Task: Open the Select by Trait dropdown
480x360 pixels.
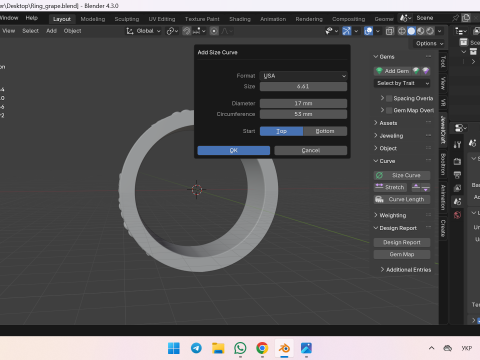Action: 402,83
